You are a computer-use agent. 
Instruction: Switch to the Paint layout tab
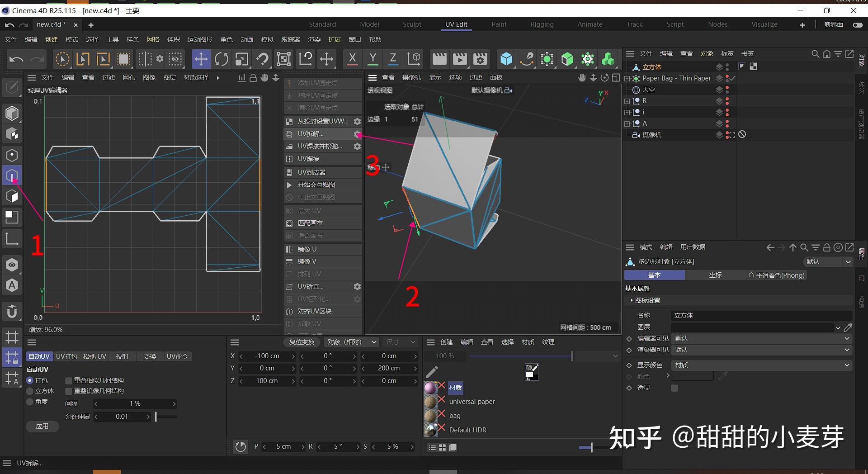pyautogui.click(x=499, y=24)
